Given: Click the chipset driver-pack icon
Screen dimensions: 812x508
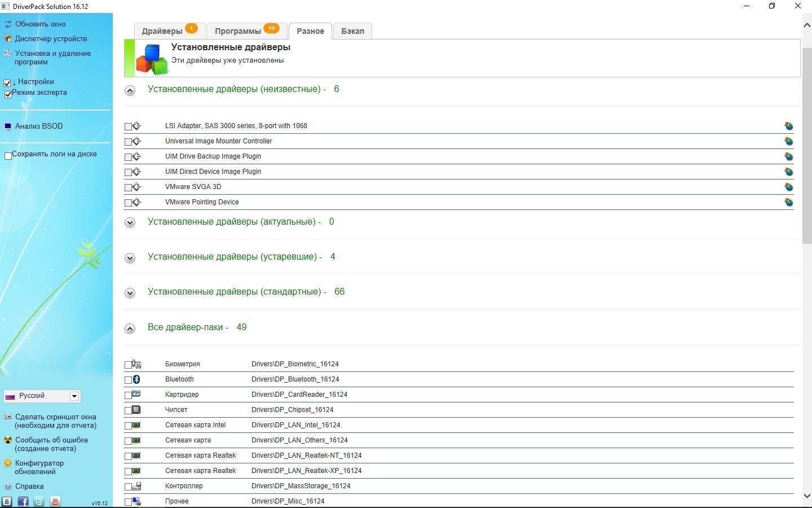Looking at the screenshot, I should click(136, 410).
